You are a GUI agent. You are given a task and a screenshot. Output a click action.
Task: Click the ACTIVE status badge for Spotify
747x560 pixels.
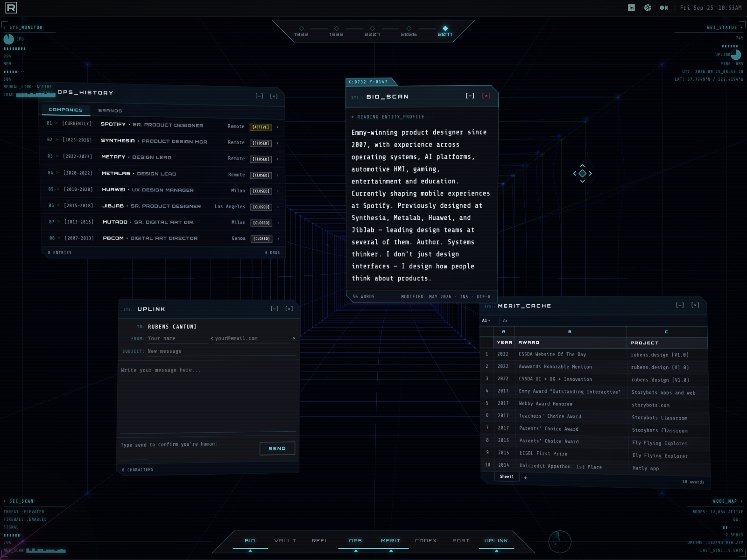pyautogui.click(x=261, y=127)
